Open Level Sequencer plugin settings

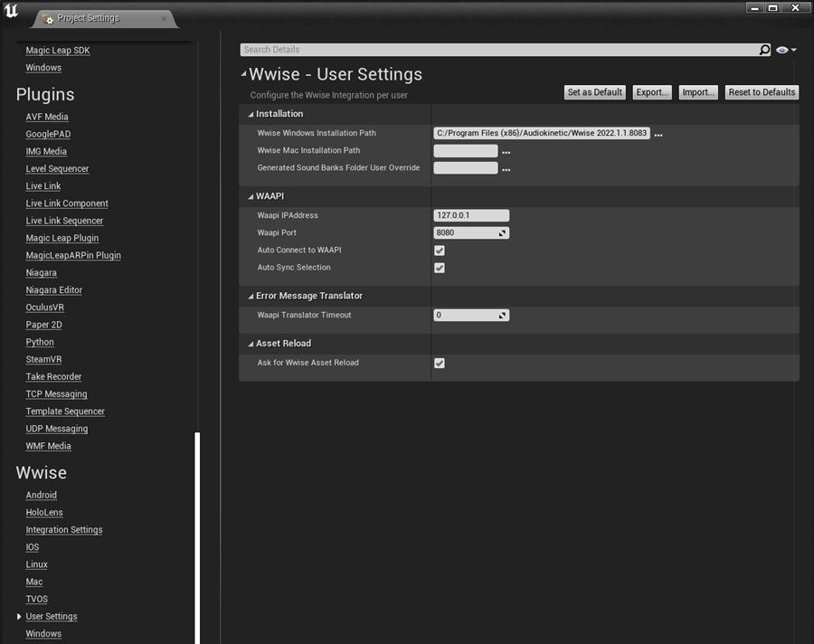point(57,169)
